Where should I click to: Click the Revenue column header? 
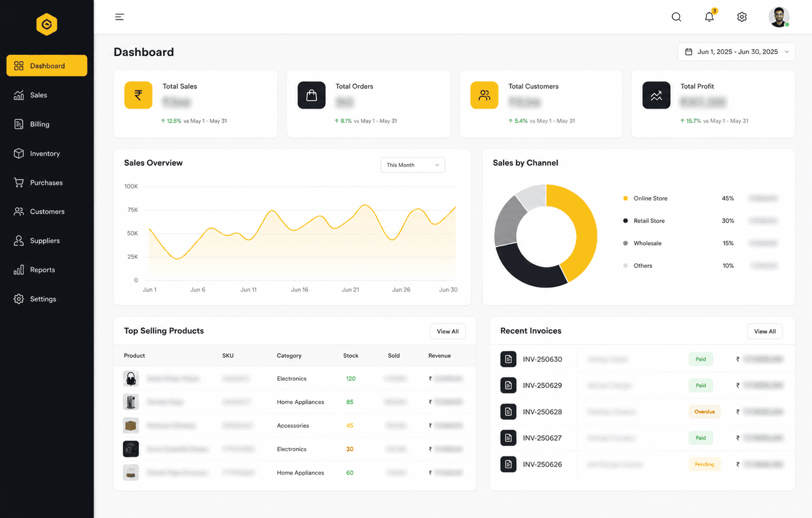tap(440, 356)
